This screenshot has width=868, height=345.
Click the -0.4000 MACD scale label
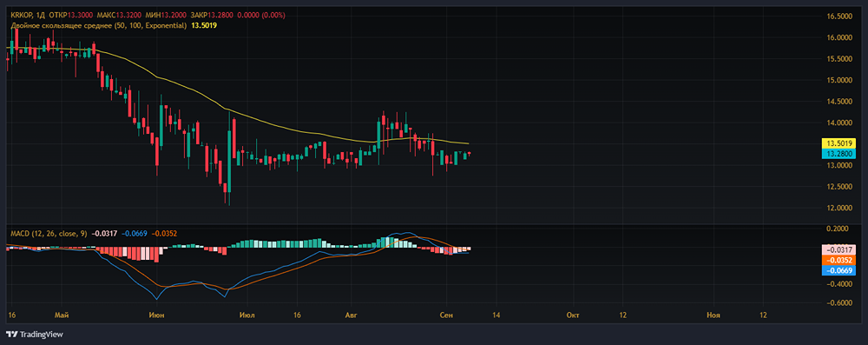coord(840,284)
